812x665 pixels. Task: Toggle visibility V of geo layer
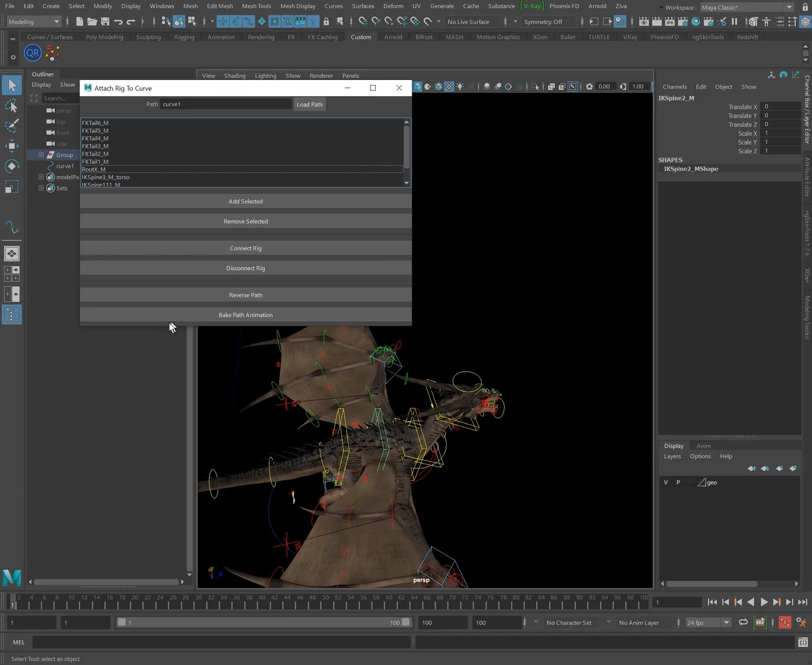tap(665, 483)
